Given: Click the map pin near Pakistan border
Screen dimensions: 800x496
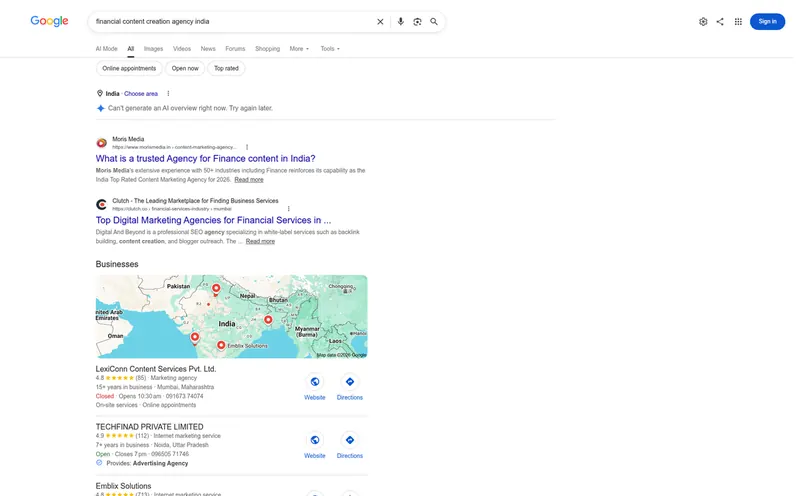Looking at the screenshot, I should click(x=216, y=289).
